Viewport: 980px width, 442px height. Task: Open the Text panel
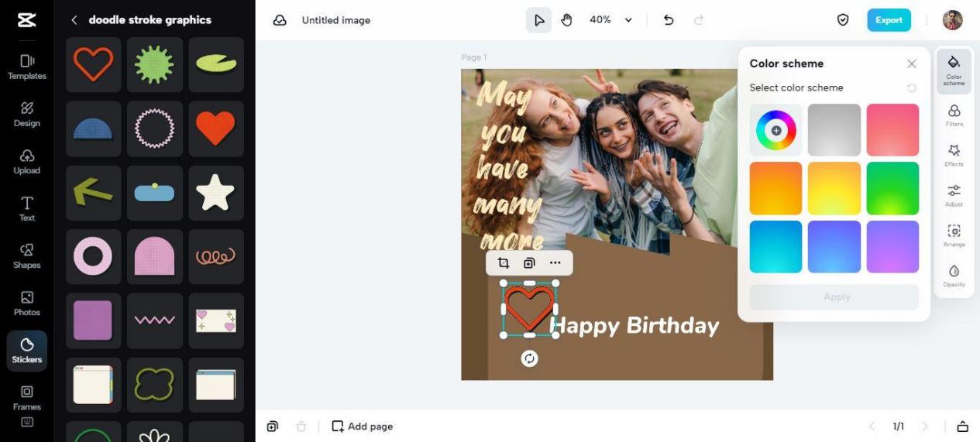(27, 209)
